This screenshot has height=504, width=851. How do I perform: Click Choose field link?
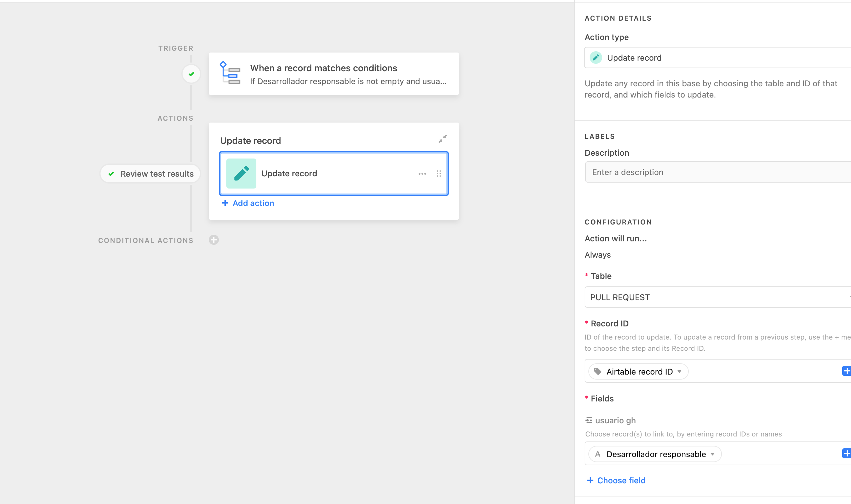pyautogui.click(x=616, y=481)
